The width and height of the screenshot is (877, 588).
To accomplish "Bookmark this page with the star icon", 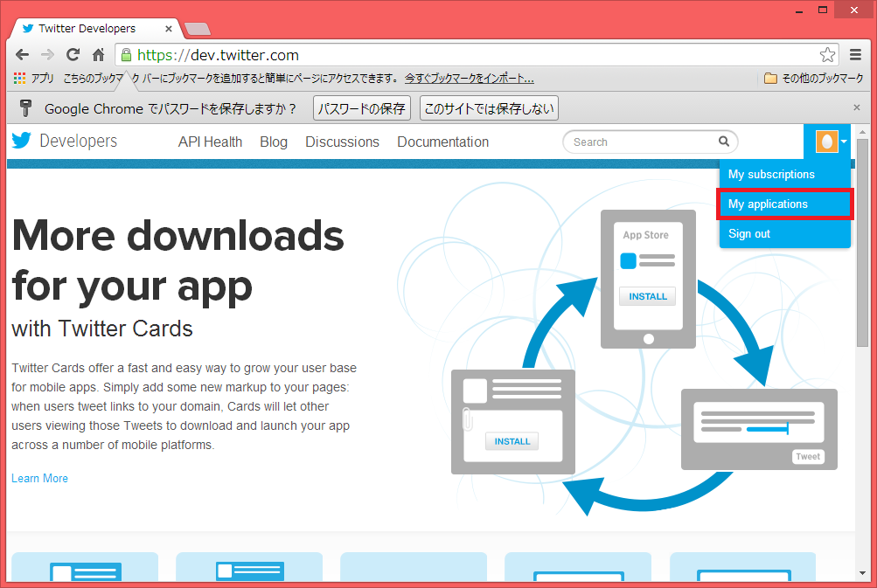I will (x=827, y=55).
